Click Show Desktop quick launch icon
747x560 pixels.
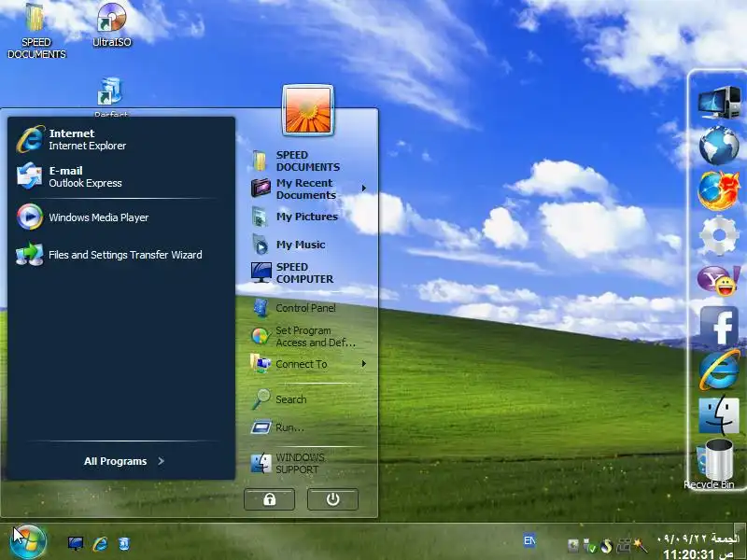click(x=76, y=543)
